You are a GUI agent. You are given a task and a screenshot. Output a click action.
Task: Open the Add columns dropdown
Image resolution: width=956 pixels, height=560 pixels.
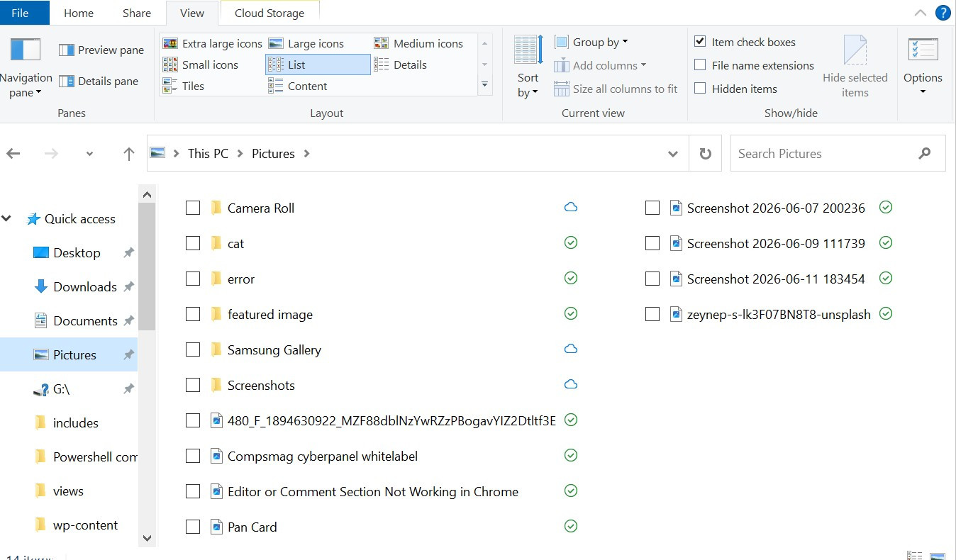point(600,65)
